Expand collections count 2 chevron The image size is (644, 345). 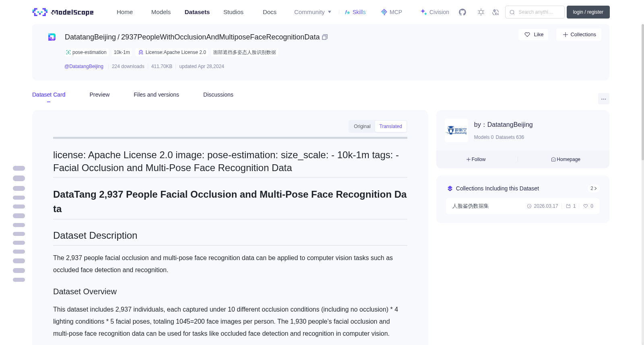point(594,188)
